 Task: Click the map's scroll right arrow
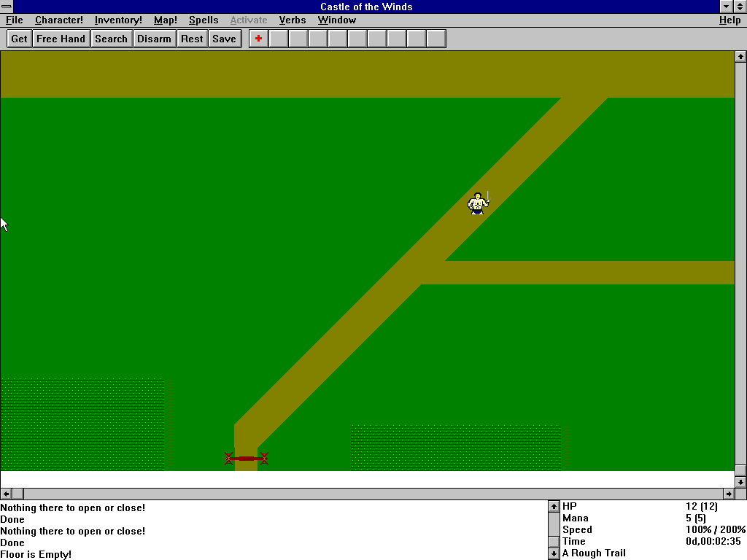729,494
